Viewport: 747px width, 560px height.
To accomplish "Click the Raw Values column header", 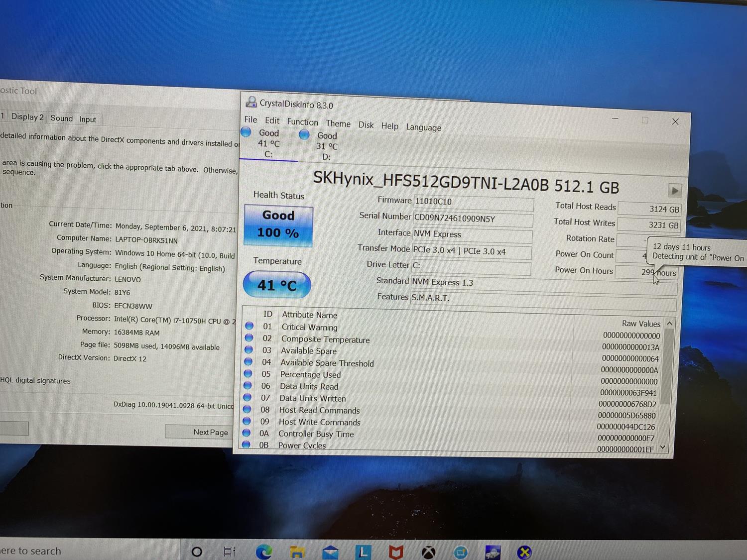I will coord(641,324).
